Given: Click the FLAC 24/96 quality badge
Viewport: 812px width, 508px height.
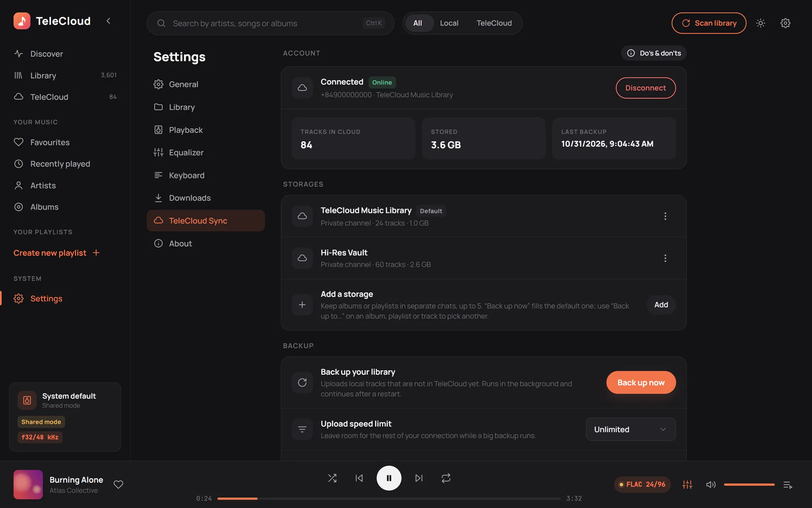Looking at the screenshot, I should click(642, 484).
